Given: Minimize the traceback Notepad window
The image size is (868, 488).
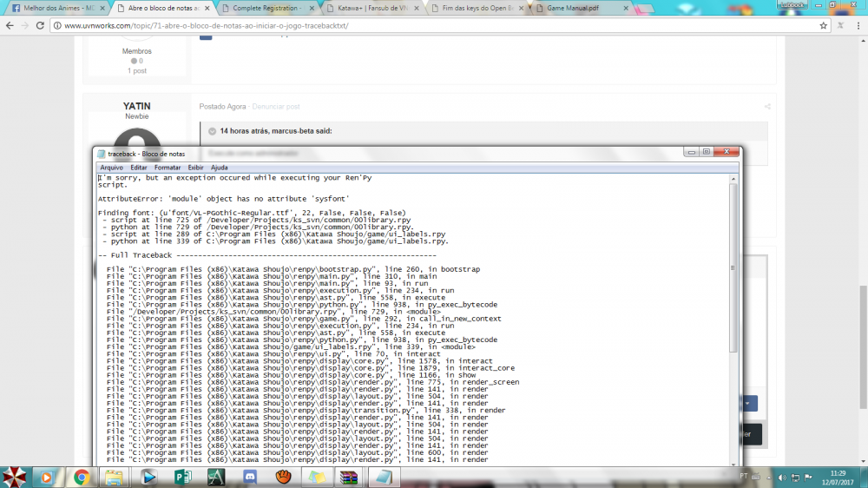Looking at the screenshot, I should [x=691, y=152].
